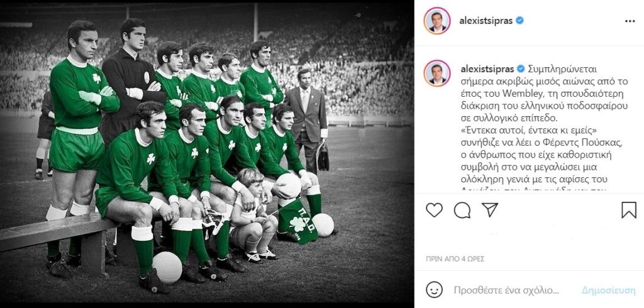Open alexistsipras profile from header username
The height and width of the screenshot is (308, 644).
486,21
